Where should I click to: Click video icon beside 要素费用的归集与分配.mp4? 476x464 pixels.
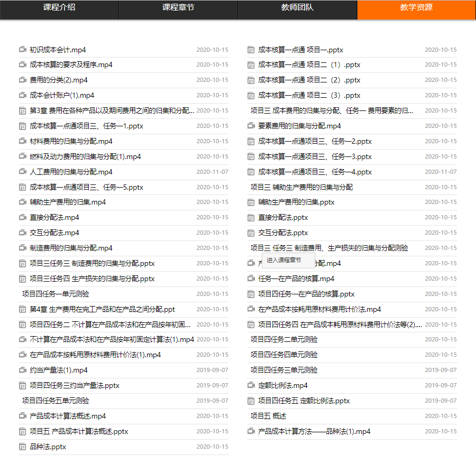point(251,126)
